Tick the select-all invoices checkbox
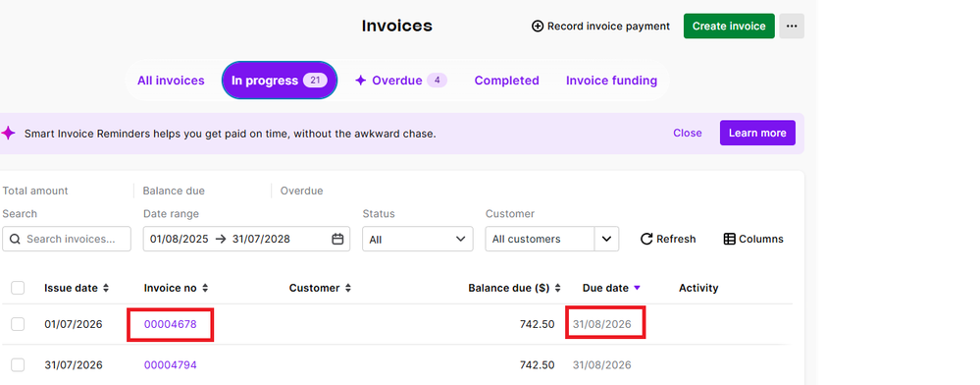The width and height of the screenshot is (980, 385). coord(18,288)
